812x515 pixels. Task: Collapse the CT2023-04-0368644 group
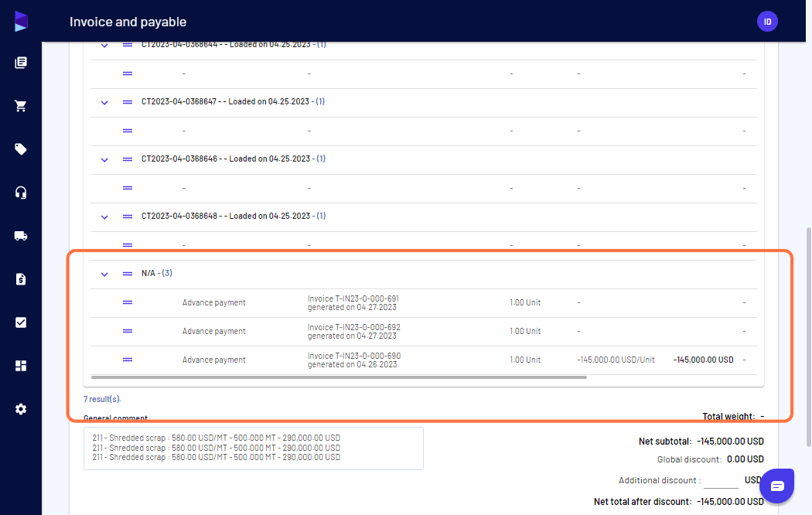(104, 46)
